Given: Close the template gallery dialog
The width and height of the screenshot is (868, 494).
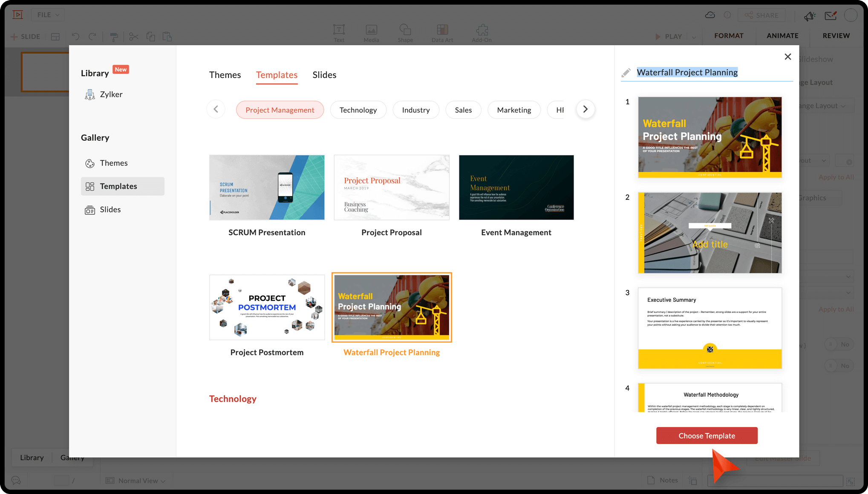Looking at the screenshot, I should [x=788, y=57].
